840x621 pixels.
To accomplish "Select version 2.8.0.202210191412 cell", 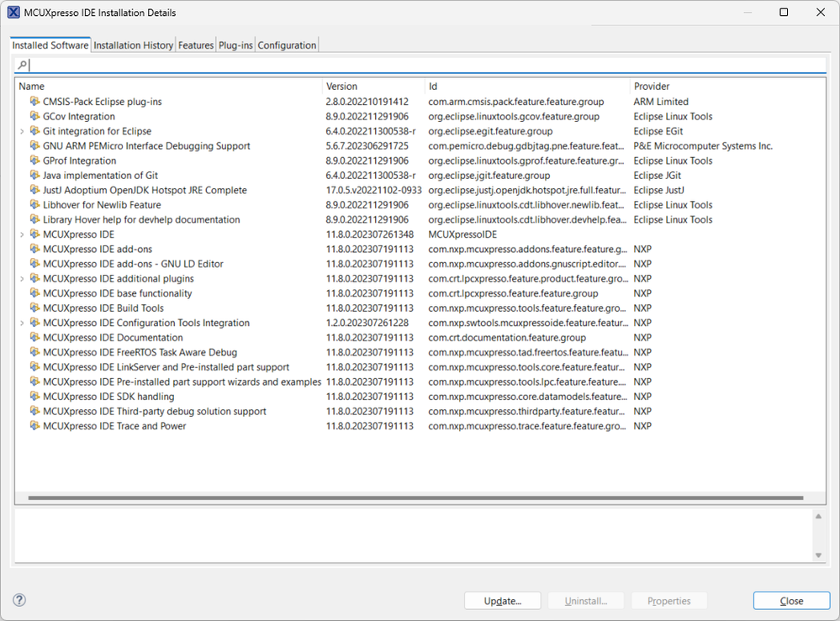I will point(367,102).
